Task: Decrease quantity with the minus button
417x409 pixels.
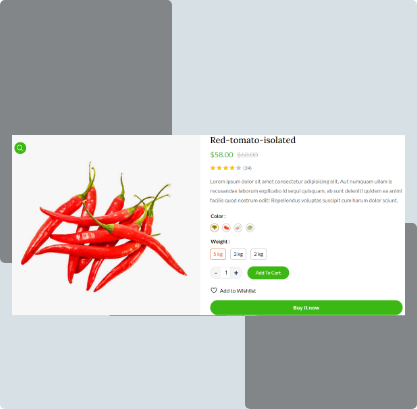Action: coord(216,273)
